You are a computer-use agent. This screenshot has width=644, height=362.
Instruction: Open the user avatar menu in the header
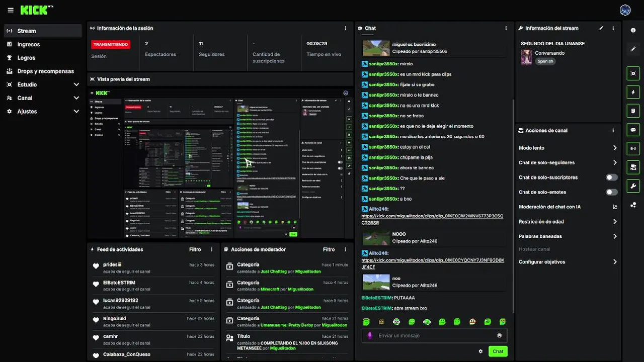(x=625, y=10)
